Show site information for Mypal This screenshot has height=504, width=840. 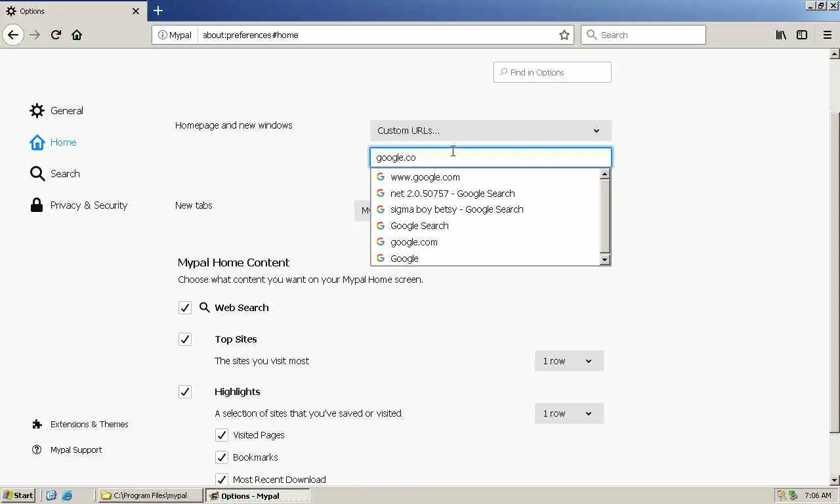pyautogui.click(x=175, y=35)
